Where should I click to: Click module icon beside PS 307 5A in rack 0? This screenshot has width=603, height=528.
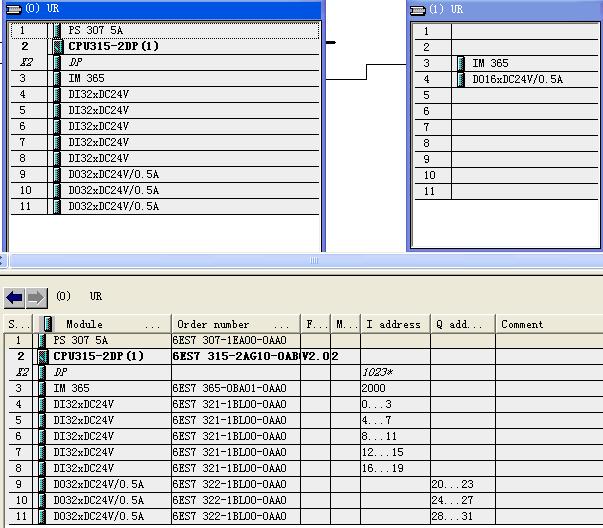(x=57, y=30)
